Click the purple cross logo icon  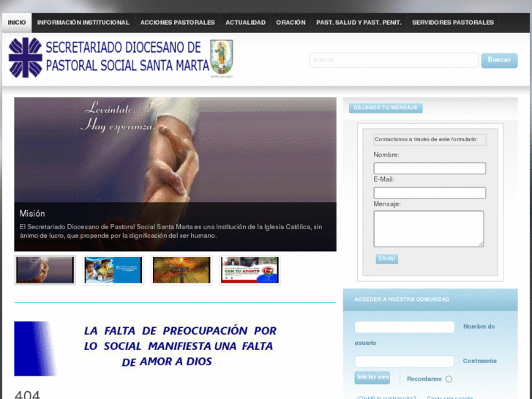[x=26, y=57]
